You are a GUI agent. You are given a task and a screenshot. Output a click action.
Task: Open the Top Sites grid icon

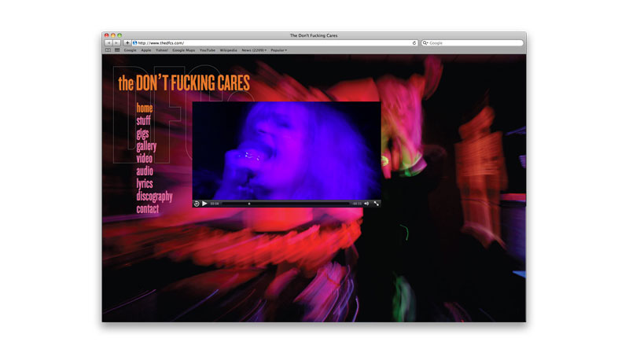pos(117,50)
